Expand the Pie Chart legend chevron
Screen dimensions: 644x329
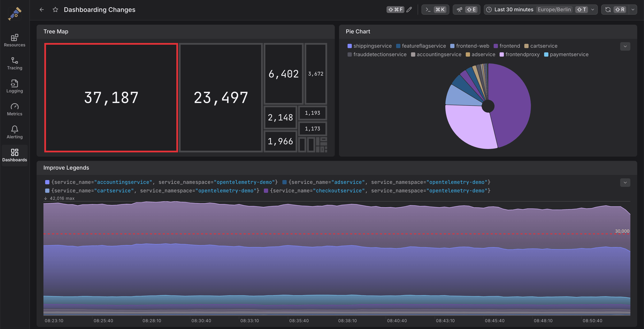625,46
